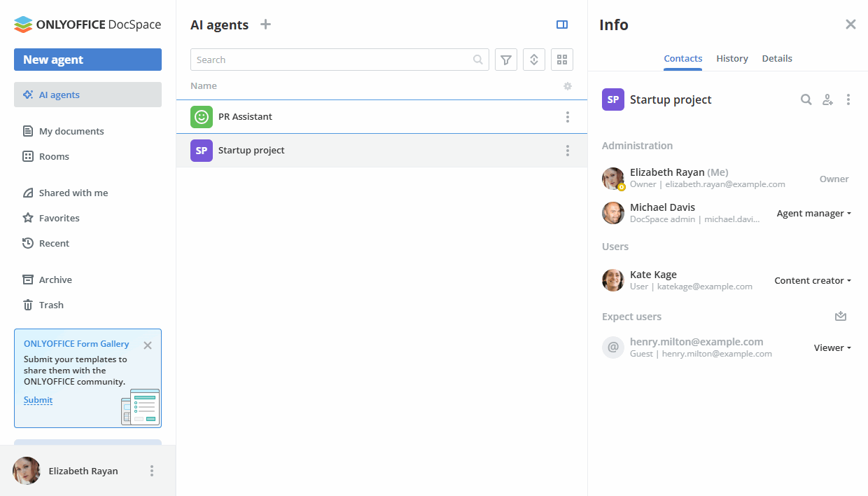The height and width of the screenshot is (496, 868).
Task: Submit templates via the Form Gallery link
Action: (x=38, y=399)
